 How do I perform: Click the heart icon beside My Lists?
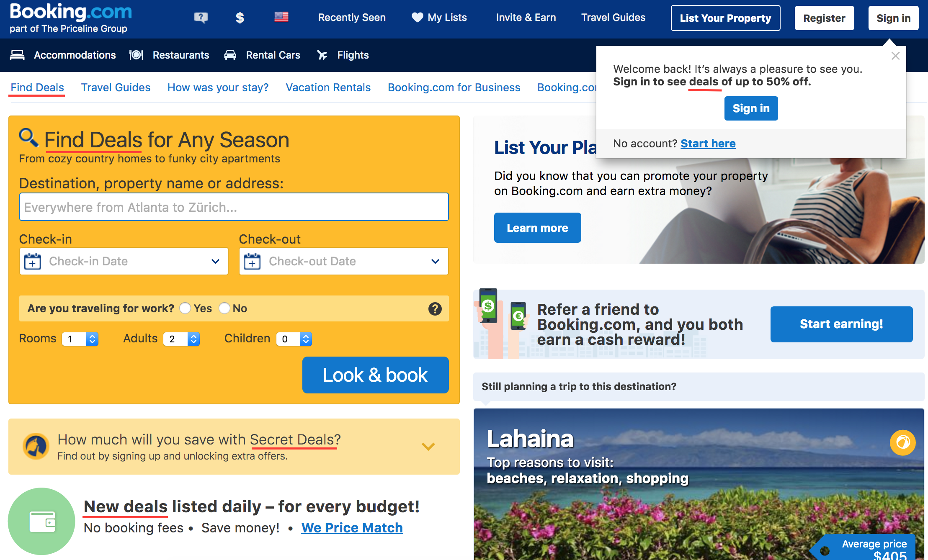click(417, 17)
